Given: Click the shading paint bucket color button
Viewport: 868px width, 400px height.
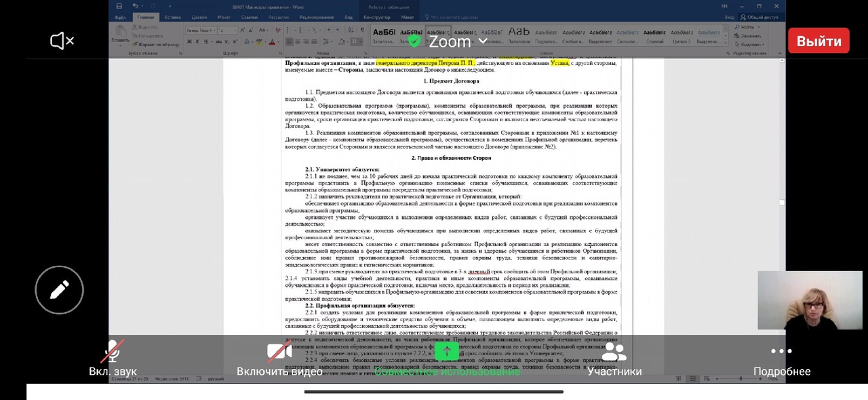Looking at the screenshot, I should pyautogui.click(x=342, y=42).
